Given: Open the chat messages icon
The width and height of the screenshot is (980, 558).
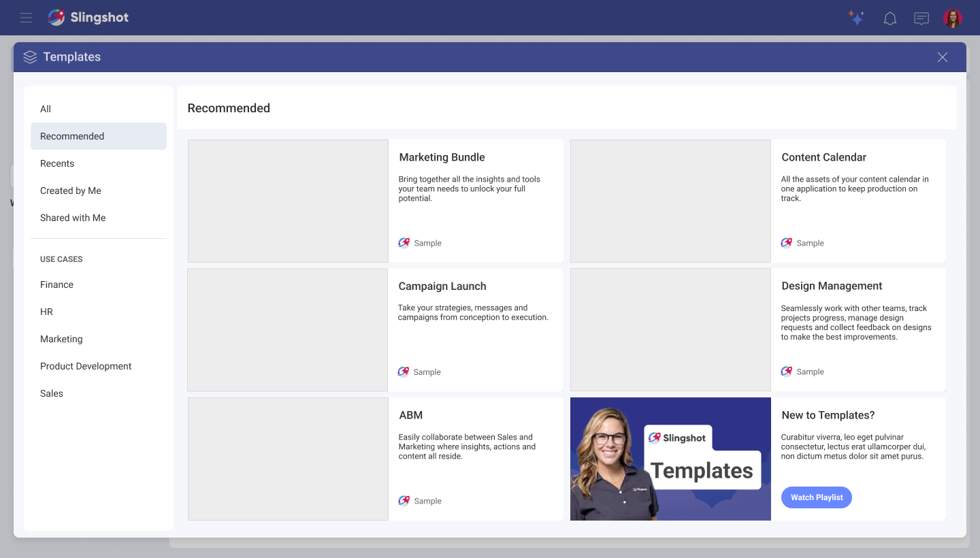Looking at the screenshot, I should [921, 18].
